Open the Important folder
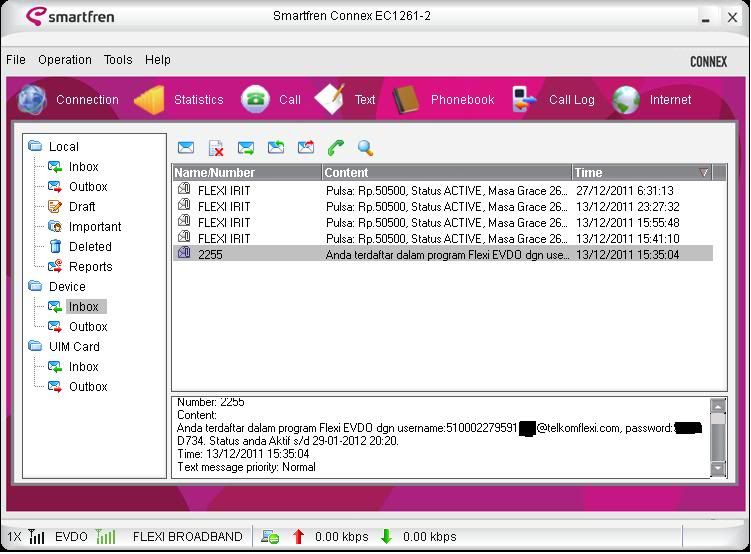Screen dimensions: 751x554 pos(95,227)
